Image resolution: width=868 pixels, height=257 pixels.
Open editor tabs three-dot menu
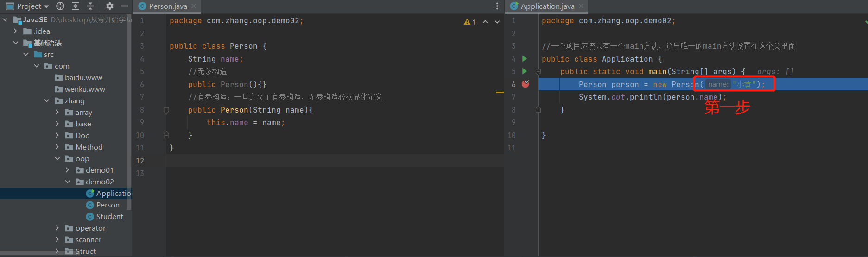(497, 6)
